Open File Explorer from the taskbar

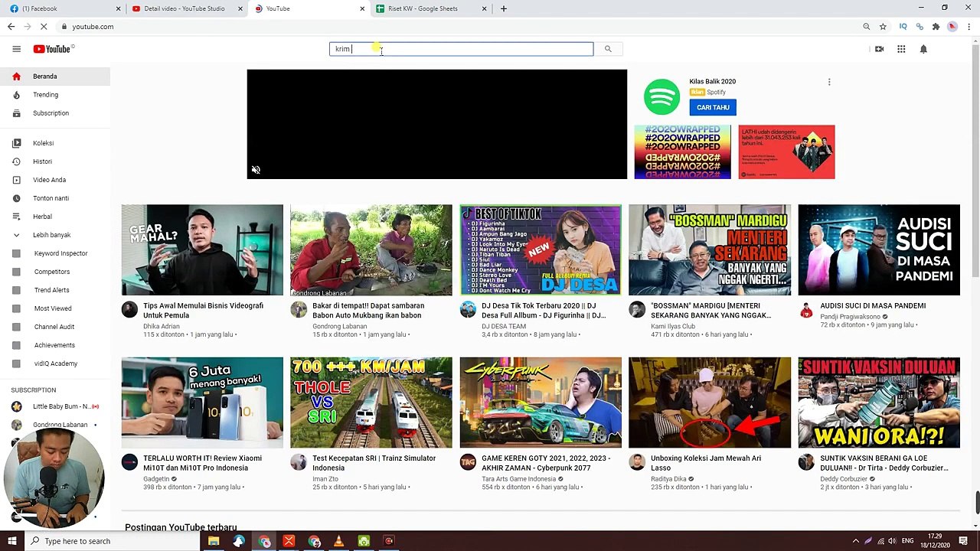214,541
